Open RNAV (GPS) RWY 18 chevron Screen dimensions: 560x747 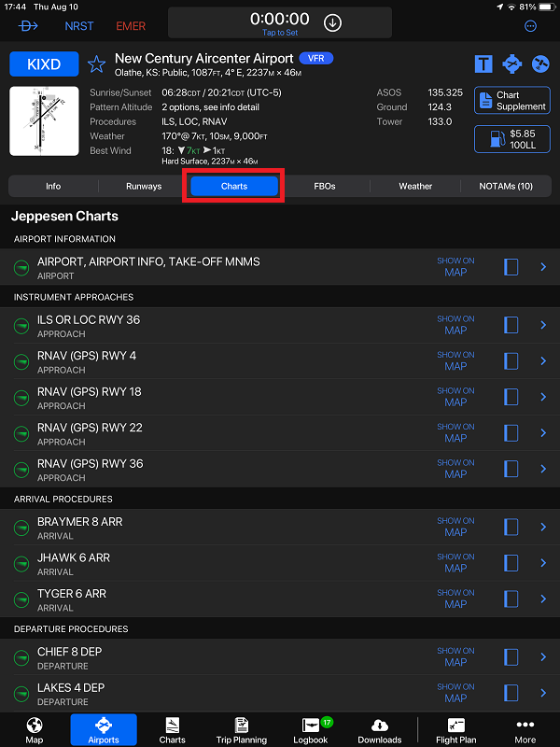[x=543, y=397]
